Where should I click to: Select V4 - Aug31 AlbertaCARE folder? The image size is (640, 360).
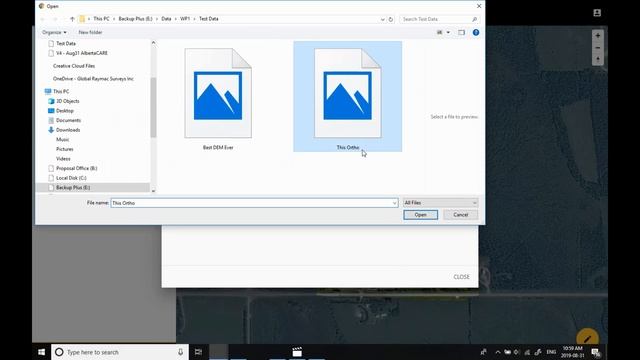[x=82, y=53]
